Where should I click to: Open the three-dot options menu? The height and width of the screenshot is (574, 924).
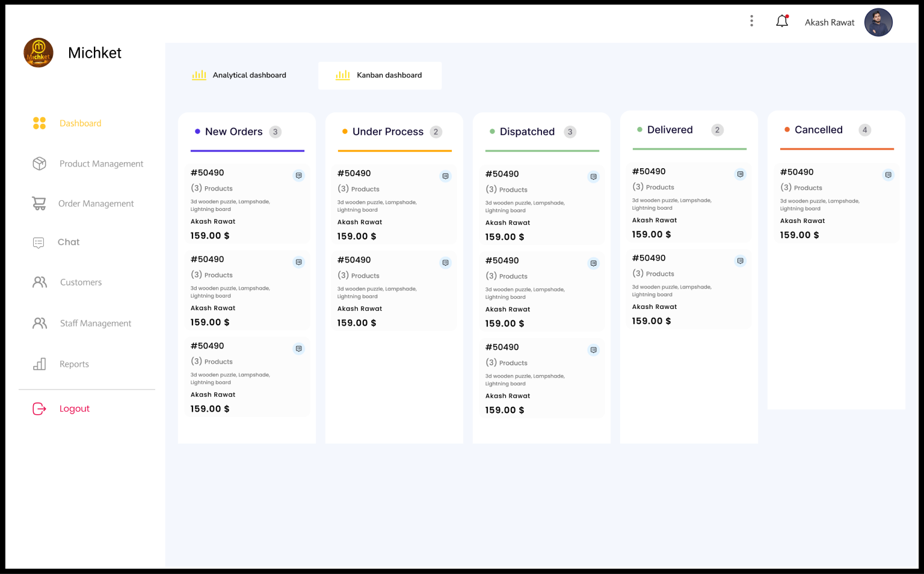point(751,21)
